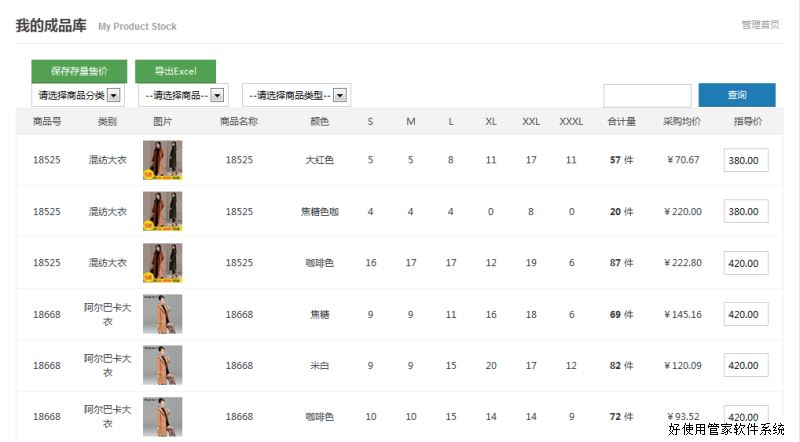Open product thumbnail for 18525 焦糖色咖 row
This screenshot has height=442, width=800.
(x=162, y=211)
